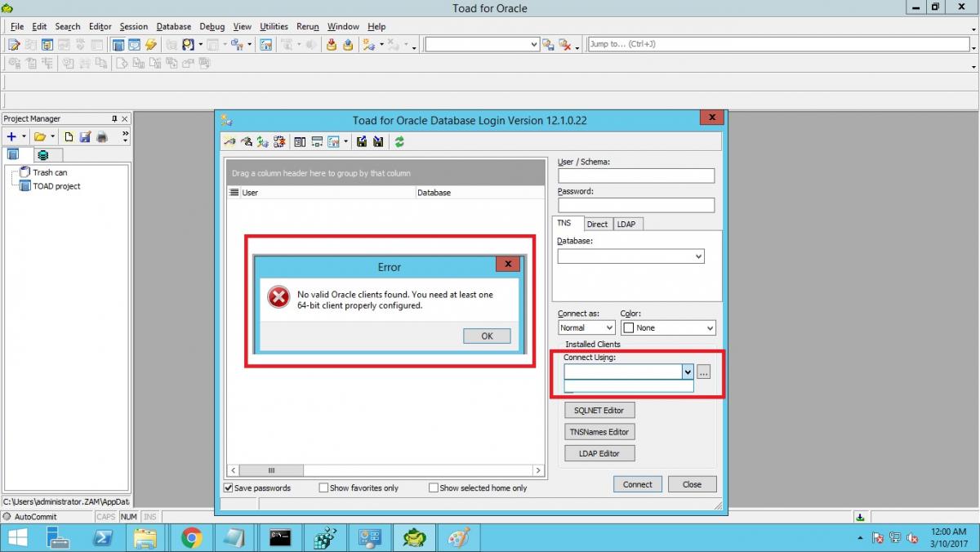980x552 pixels.
Task: Click the new connection plug icon in login toolbar
Action: (229, 142)
